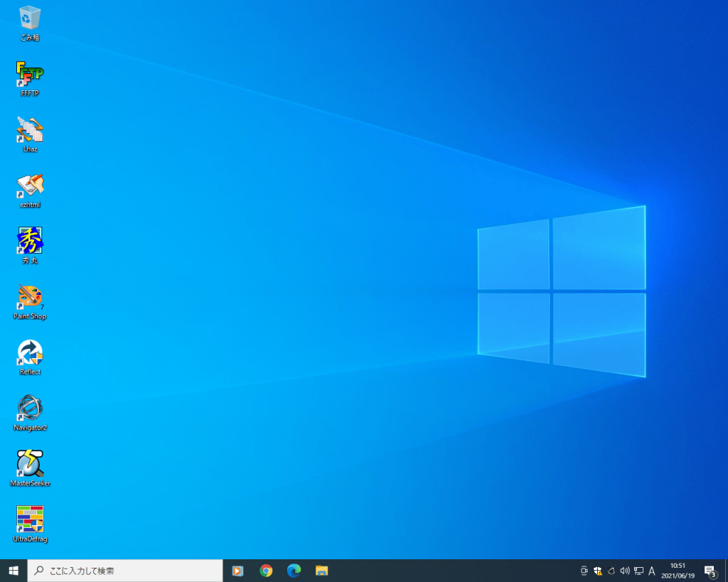Select the UltraDefrag desktop shortcut
This screenshot has width=728, height=582.
click(x=30, y=524)
